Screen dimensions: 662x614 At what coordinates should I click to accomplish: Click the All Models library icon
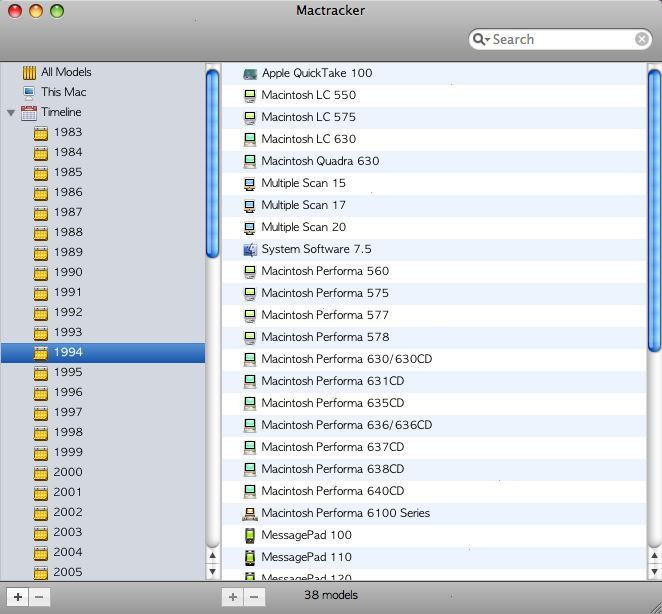[29, 73]
